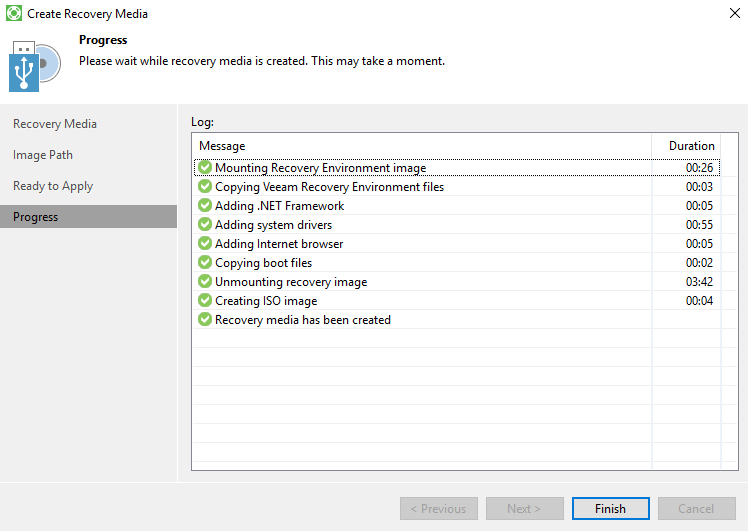Click the USB recovery media header icon
Image resolution: width=748 pixels, height=531 pixels.
[35, 65]
